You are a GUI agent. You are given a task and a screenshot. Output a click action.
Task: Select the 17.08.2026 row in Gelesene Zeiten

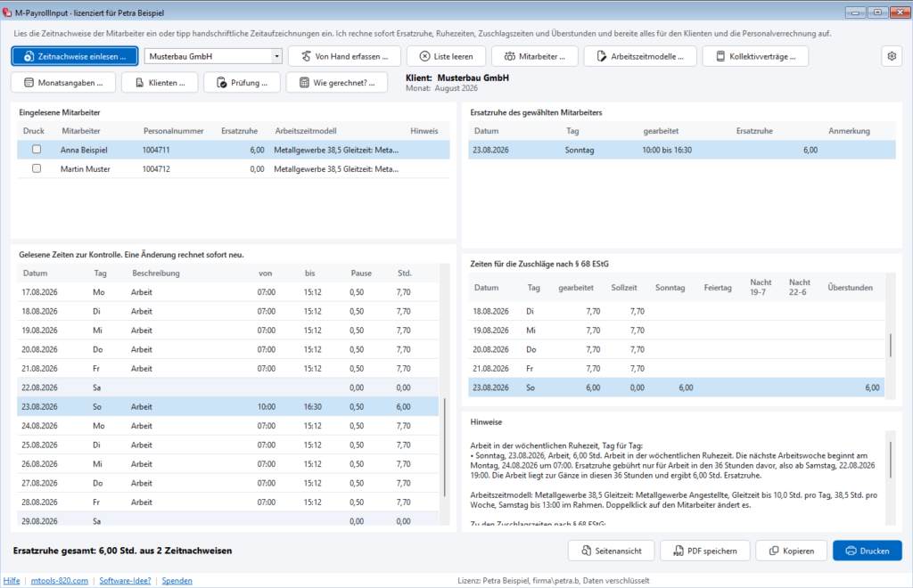click(227, 292)
